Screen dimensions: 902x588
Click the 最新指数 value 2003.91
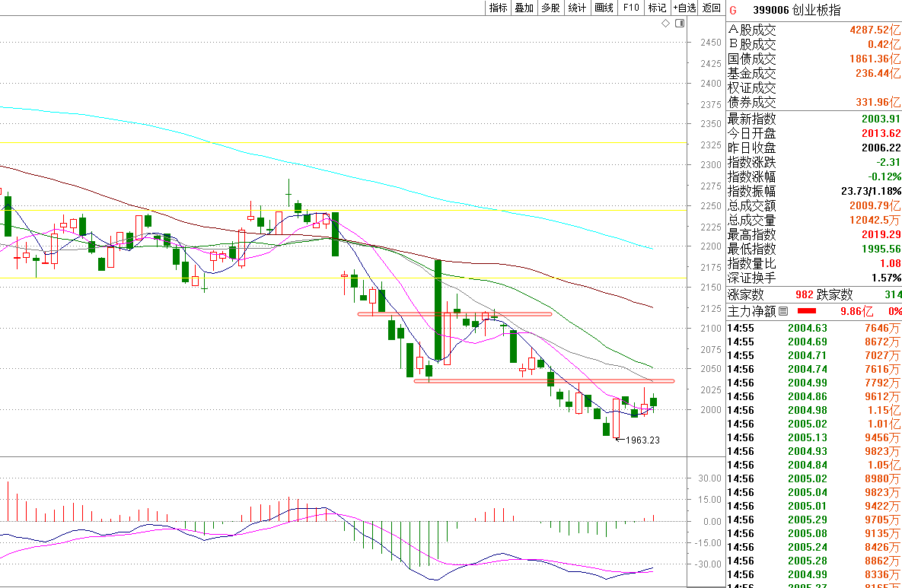881,119
